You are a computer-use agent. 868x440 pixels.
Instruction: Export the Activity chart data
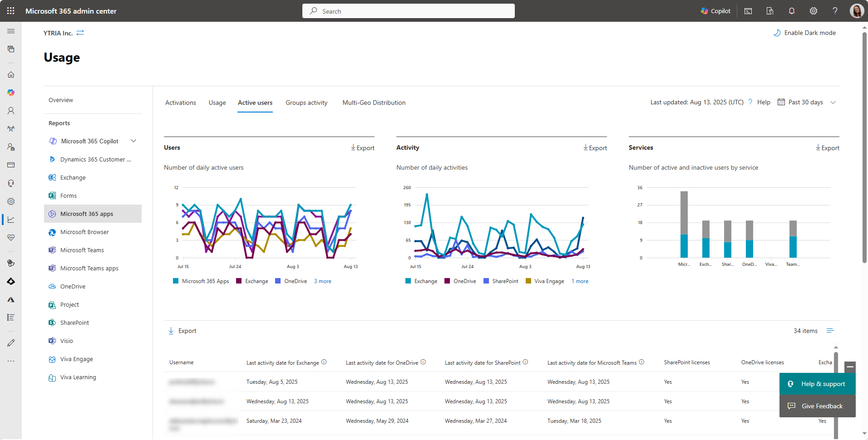coord(595,148)
